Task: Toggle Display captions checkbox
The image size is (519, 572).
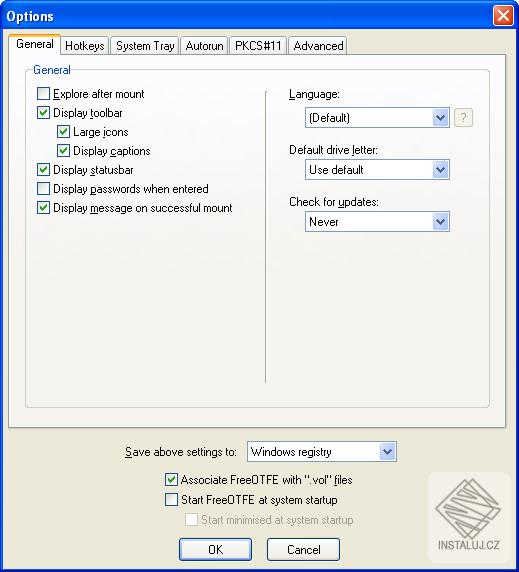Action: (63, 151)
